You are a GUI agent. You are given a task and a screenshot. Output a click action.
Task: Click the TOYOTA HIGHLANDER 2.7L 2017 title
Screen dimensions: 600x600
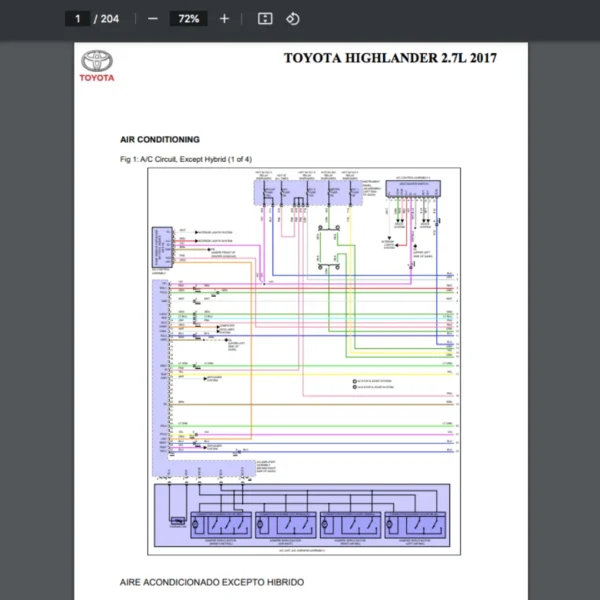(x=390, y=57)
